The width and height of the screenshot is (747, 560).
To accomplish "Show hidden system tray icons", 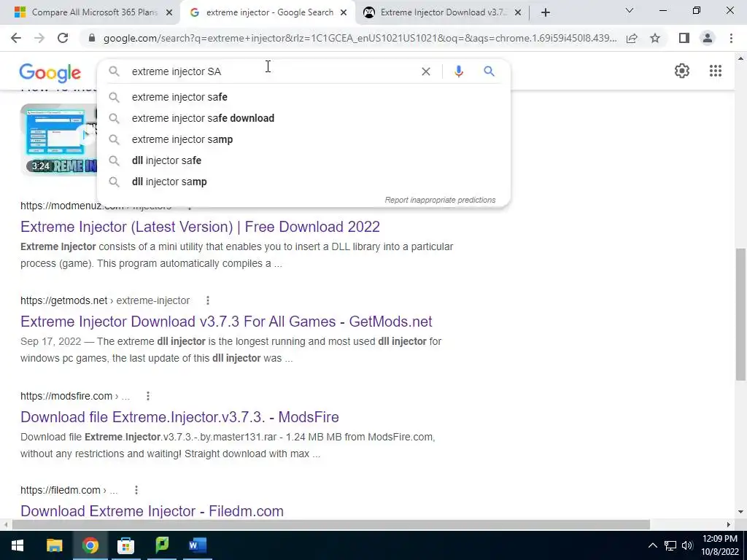I will point(653,545).
